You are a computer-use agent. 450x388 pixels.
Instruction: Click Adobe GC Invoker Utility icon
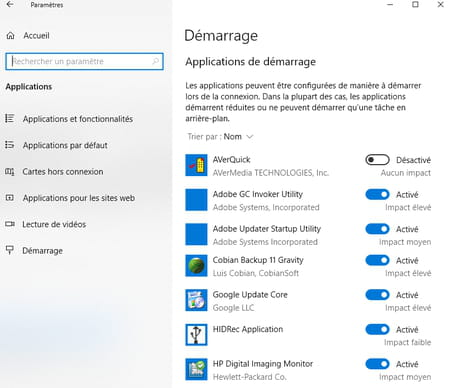(196, 200)
